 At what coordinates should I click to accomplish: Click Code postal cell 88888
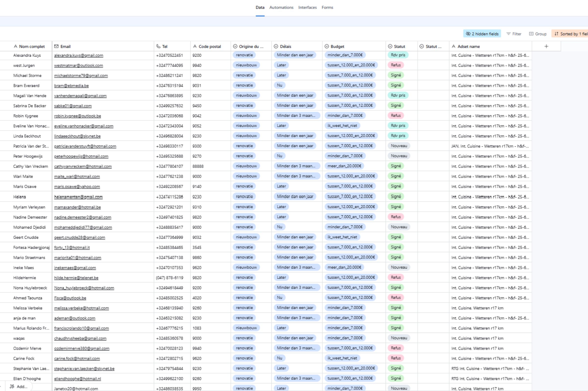tap(198, 166)
